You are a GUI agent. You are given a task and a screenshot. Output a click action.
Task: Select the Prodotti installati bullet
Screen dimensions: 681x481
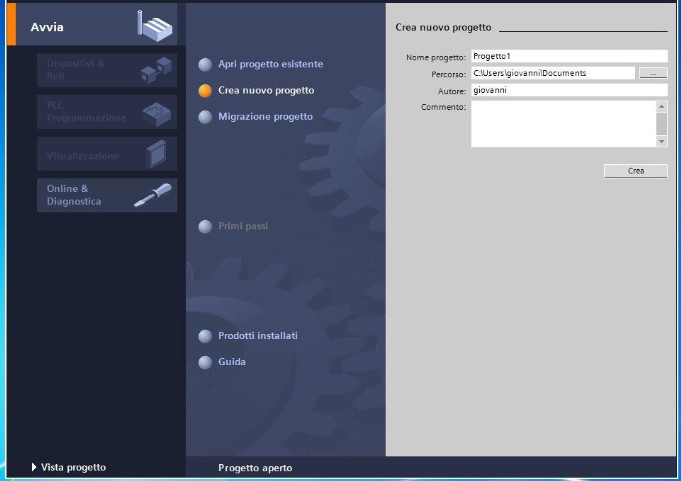(205, 336)
